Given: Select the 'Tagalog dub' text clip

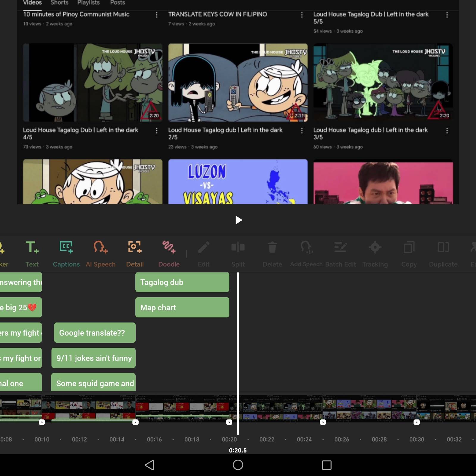Looking at the screenshot, I should click(182, 282).
